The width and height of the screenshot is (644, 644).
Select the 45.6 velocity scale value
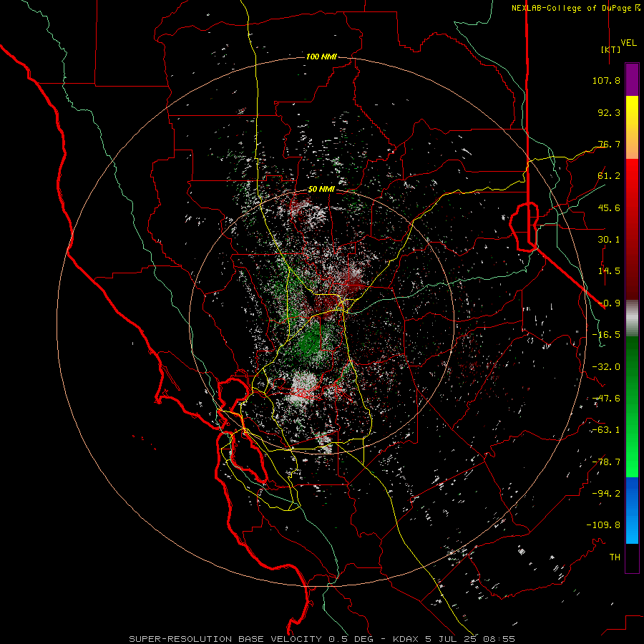pyautogui.click(x=609, y=208)
